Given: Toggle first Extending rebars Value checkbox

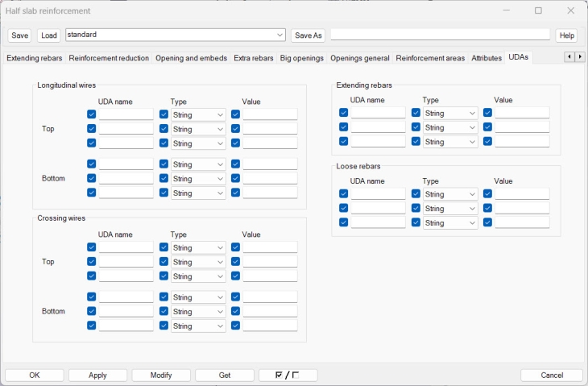Looking at the screenshot, I should tap(487, 113).
